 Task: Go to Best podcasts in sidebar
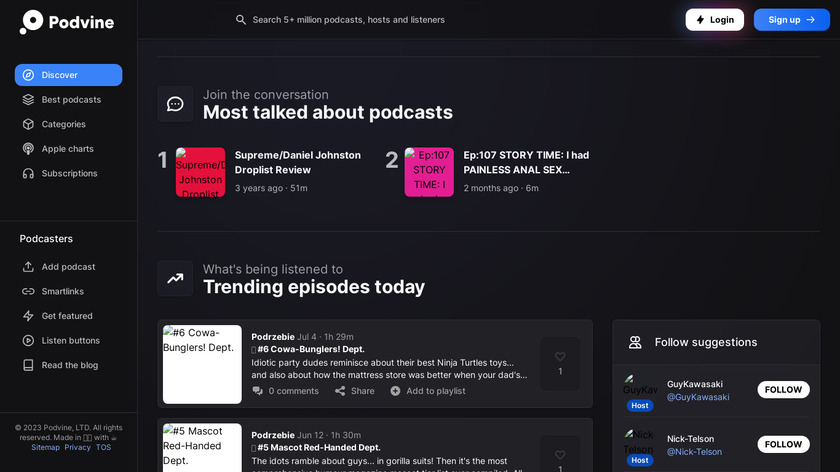[x=70, y=100]
